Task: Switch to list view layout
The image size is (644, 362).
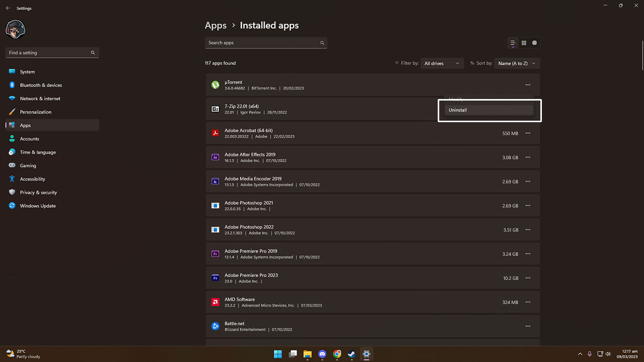Action: (513, 43)
